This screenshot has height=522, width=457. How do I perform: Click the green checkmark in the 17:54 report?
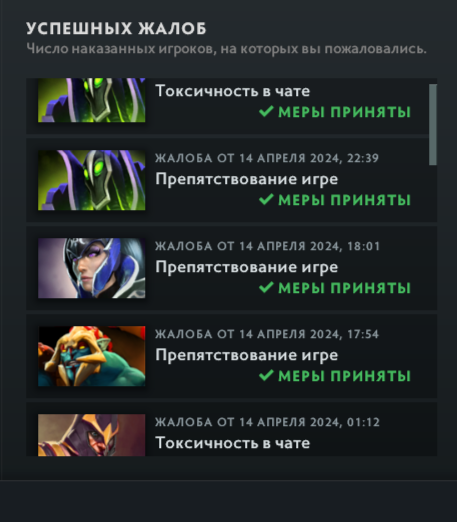coord(266,375)
